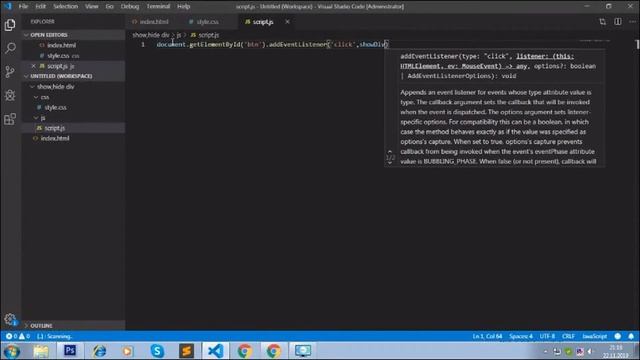The width and height of the screenshot is (640, 360).
Task: Open Skype from the taskbar
Action: pyautogui.click(x=157, y=351)
